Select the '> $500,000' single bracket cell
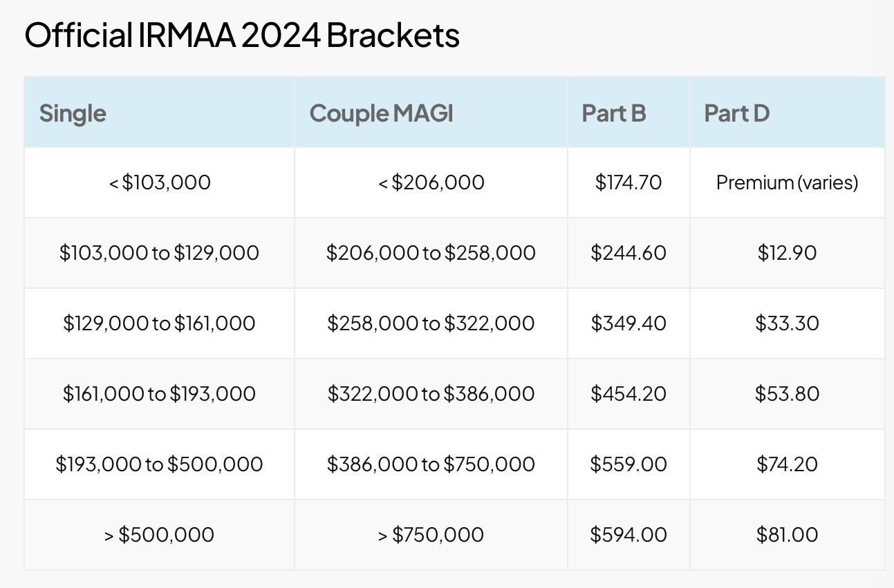 159,535
